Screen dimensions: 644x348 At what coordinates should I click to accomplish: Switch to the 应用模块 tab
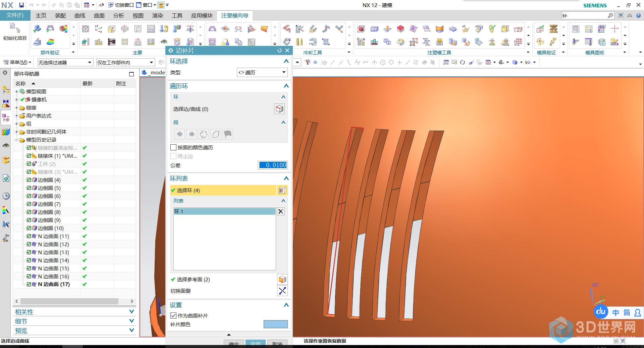point(202,15)
